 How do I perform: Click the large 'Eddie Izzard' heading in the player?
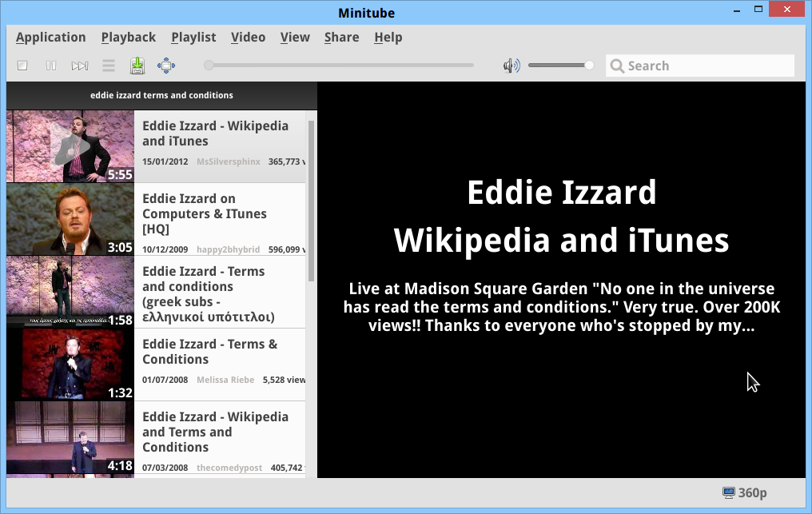(x=562, y=192)
